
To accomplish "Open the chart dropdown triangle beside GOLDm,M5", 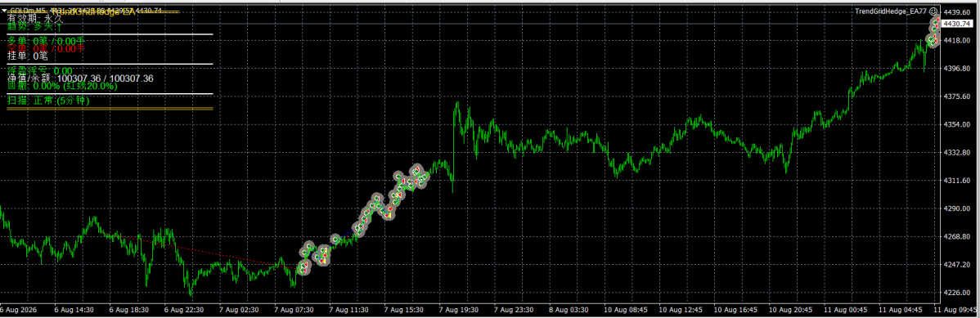I will 3,11.
